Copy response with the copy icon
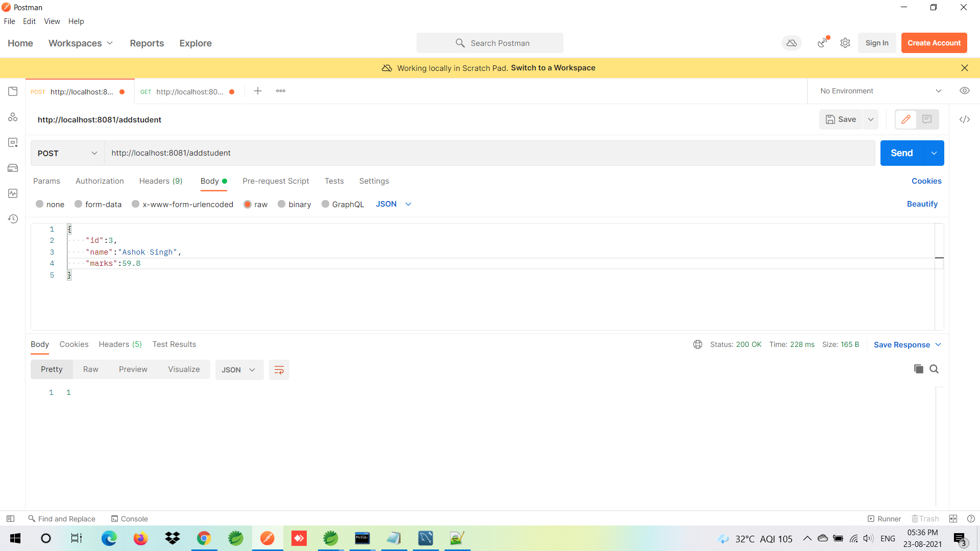 click(918, 369)
